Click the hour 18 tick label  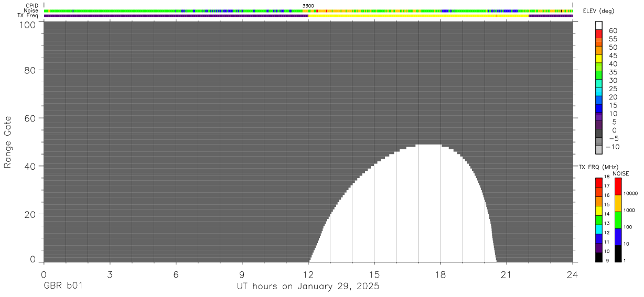(x=441, y=274)
